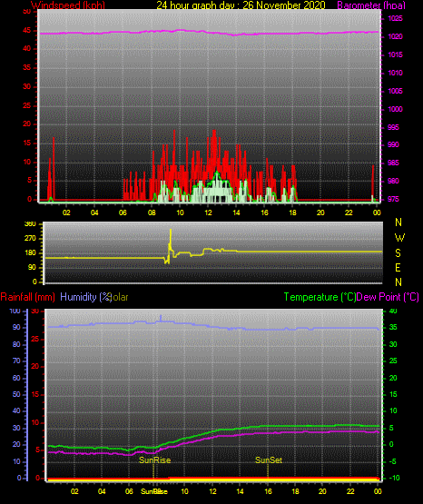Click the Temperature (°C) legend label

[x=320, y=297]
